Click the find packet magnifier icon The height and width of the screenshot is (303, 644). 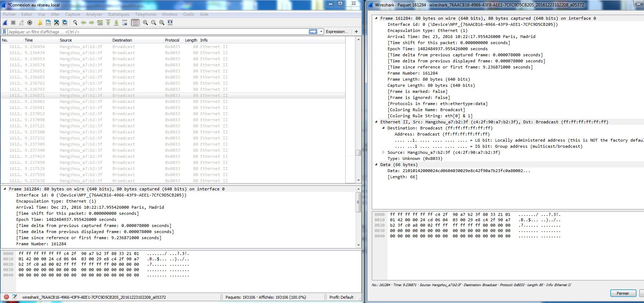coord(75,23)
